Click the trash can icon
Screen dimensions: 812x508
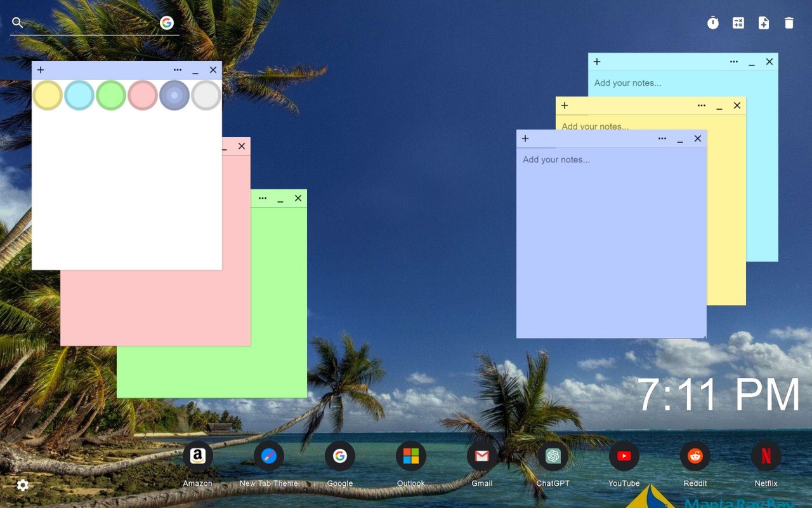[789, 23]
